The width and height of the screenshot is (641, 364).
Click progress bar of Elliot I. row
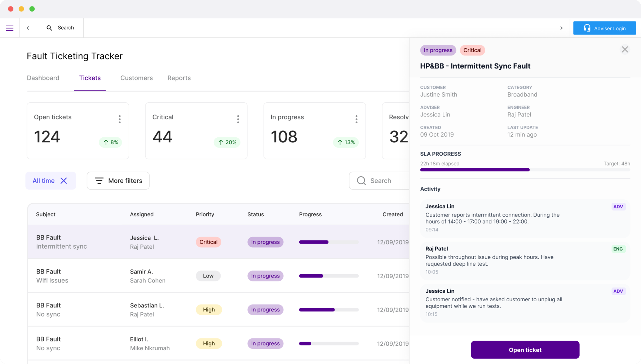329,344
